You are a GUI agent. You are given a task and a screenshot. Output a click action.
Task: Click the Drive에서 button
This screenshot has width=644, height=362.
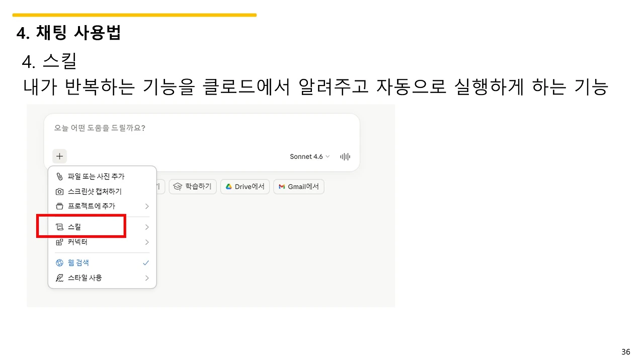(x=245, y=187)
